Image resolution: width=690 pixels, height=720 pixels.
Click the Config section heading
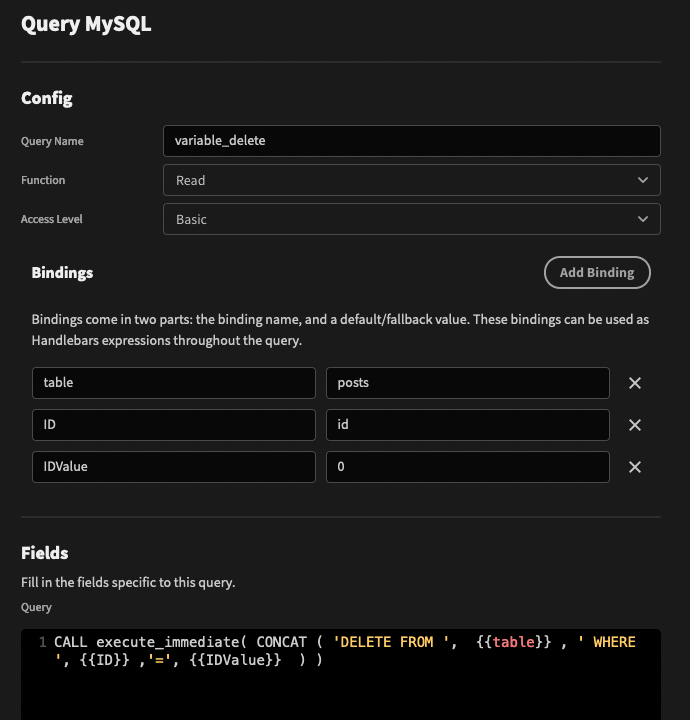[x=47, y=98]
